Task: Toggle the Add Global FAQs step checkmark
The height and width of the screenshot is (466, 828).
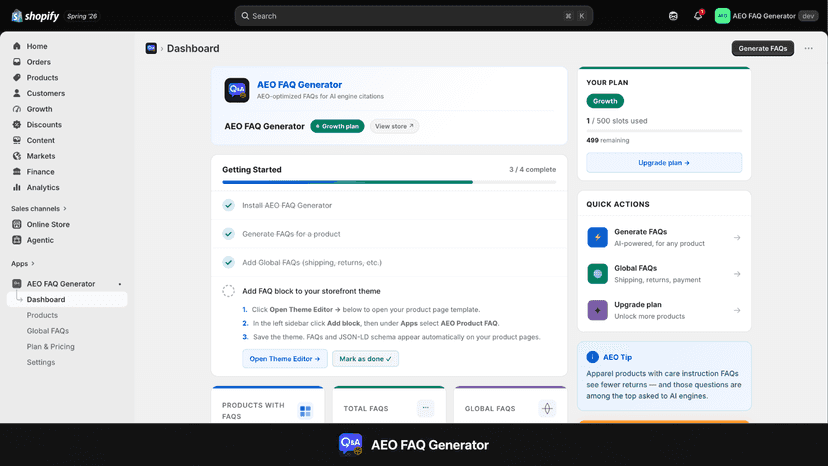Action: tap(228, 262)
